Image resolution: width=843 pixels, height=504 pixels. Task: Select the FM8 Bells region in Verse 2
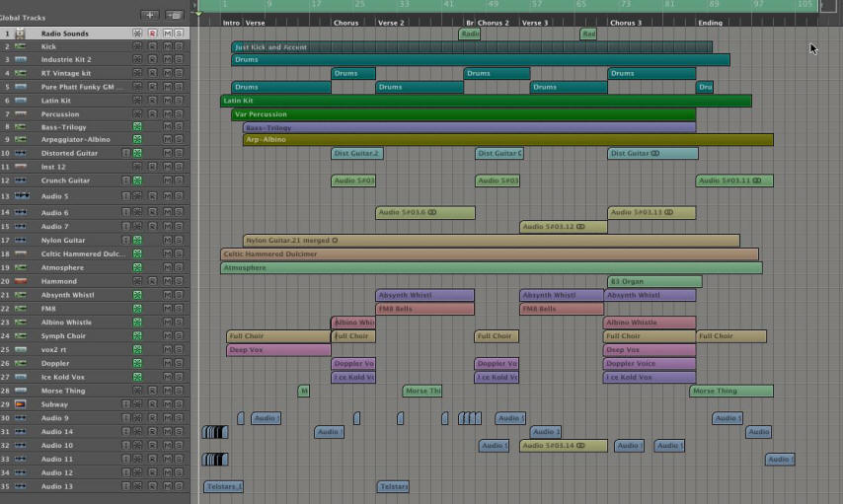(x=424, y=309)
